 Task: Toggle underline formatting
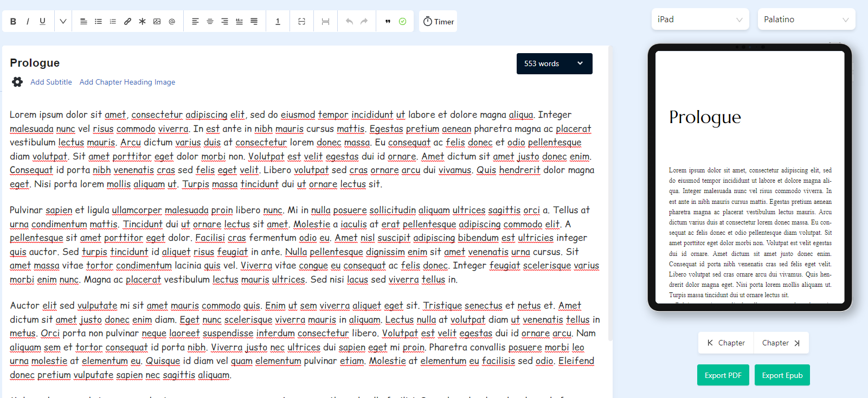pyautogui.click(x=42, y=22)
